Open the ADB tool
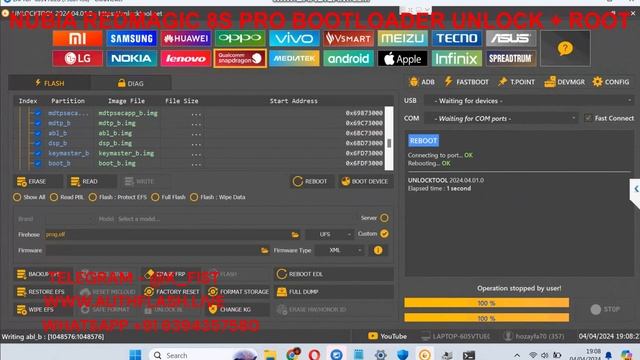640x360 pixels. point(422,82)
